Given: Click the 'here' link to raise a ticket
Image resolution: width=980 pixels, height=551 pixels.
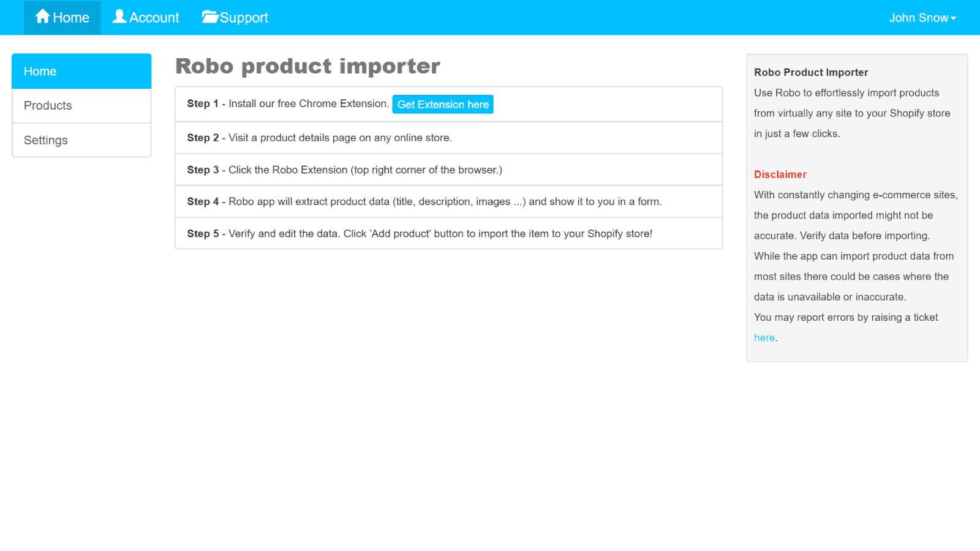Looking at the screenshot, I should (763, 337).
